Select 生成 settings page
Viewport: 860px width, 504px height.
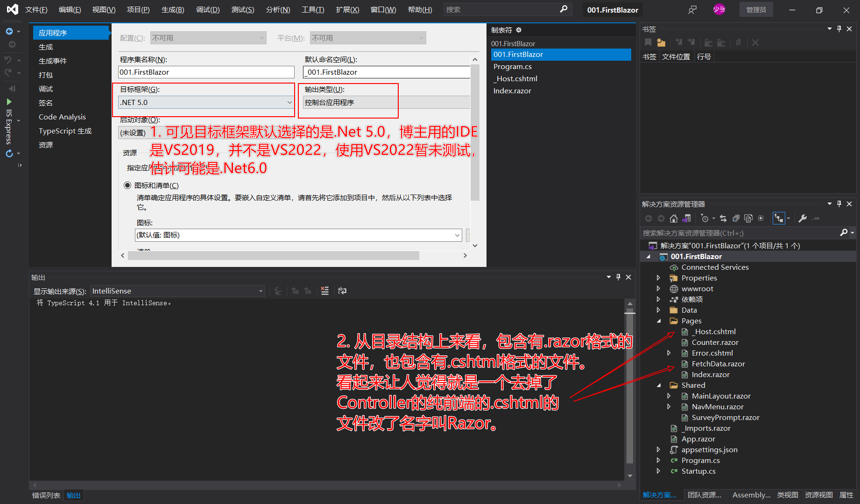(x=46, y=47)
